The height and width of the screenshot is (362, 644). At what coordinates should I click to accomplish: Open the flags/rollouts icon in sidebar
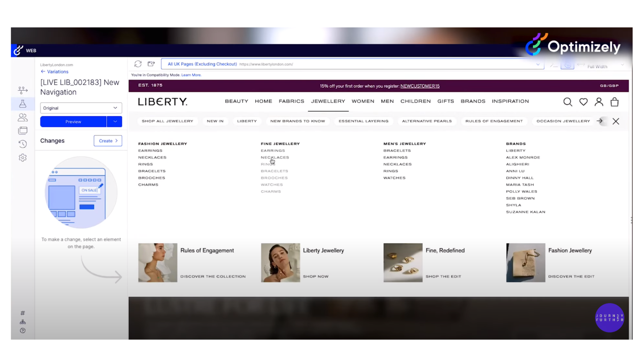[22, 90]
